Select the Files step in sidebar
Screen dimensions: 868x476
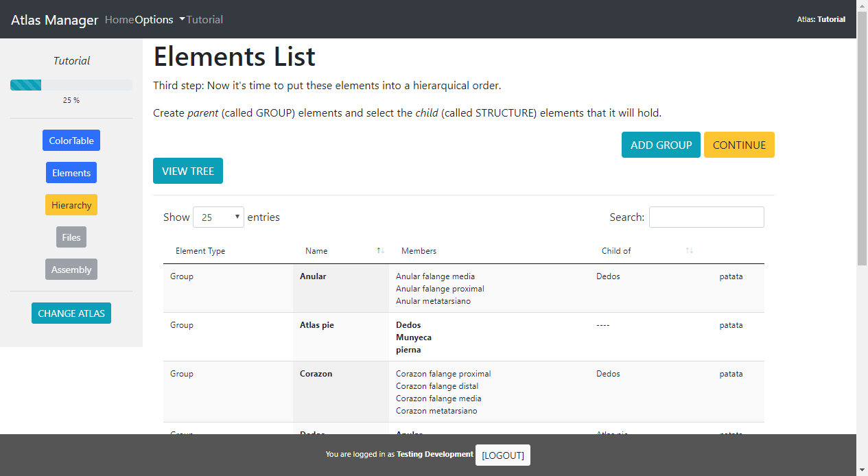click(x=71, y=237)
